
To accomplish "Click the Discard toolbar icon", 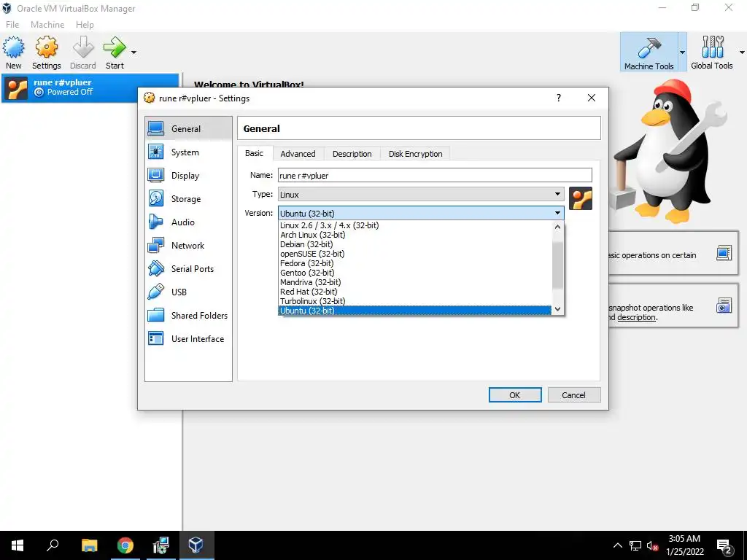I will (83, 52).
